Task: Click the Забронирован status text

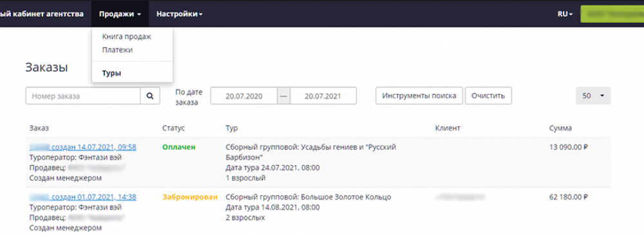Action: (190, 197)
